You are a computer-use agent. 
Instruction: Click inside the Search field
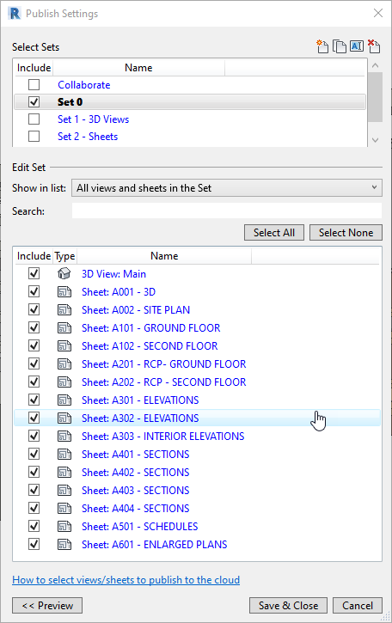click(x=227, y=211)
